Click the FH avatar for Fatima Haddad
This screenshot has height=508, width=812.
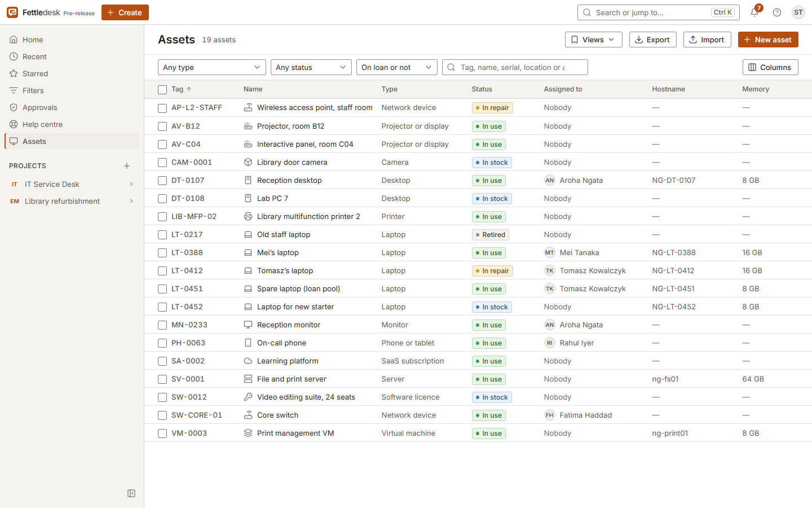coord(550,415)
